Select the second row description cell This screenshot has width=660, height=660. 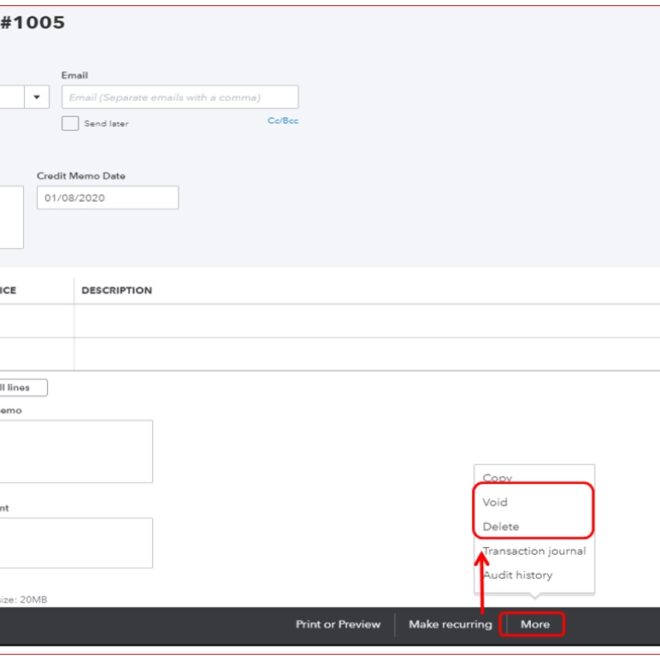[360, 354]
